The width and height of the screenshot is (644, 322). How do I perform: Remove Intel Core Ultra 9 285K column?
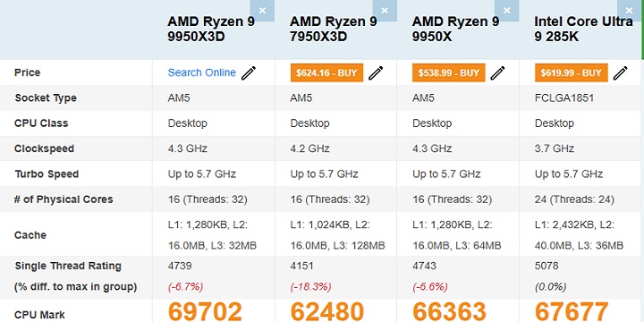point(629,11)
